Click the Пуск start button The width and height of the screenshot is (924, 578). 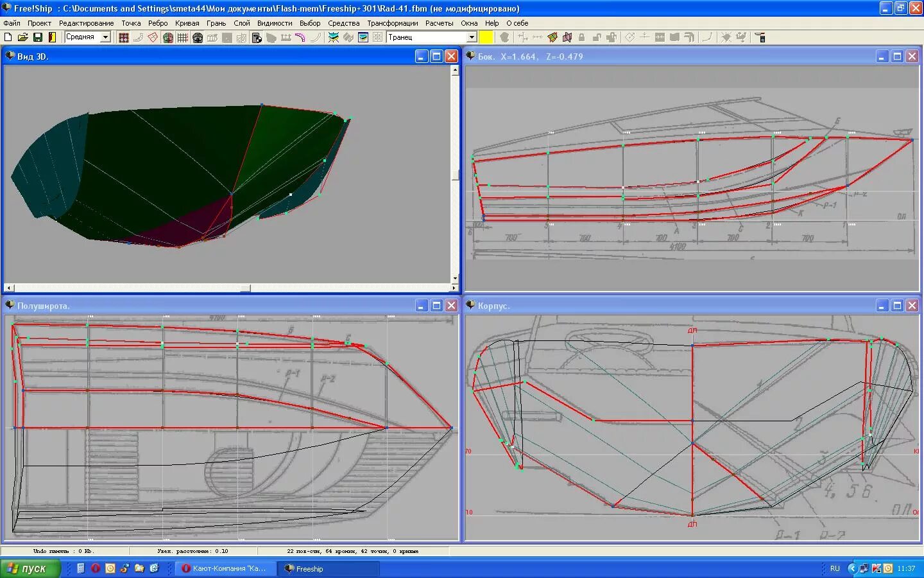(30, 568)
